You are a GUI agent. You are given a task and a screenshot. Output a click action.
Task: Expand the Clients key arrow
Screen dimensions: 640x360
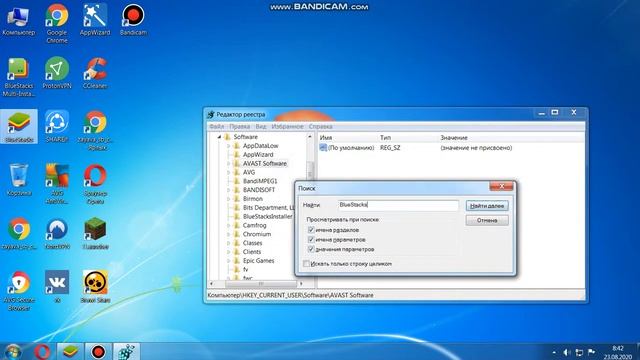click(x=229, y=252)
